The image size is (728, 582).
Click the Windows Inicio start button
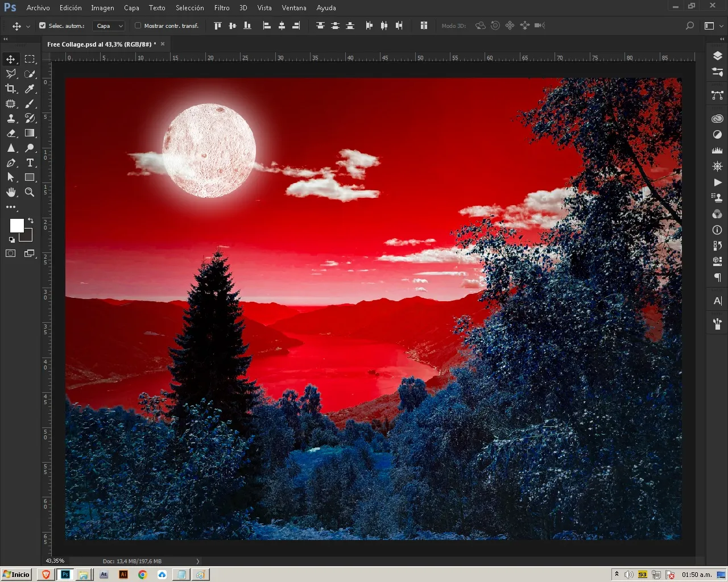click(x=16, y=575)
